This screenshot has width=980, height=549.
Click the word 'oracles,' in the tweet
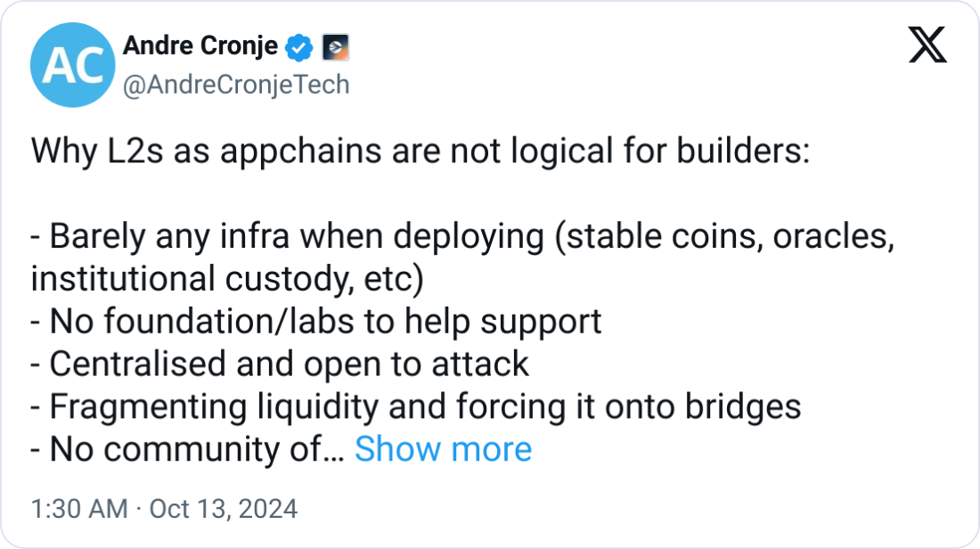834,237
